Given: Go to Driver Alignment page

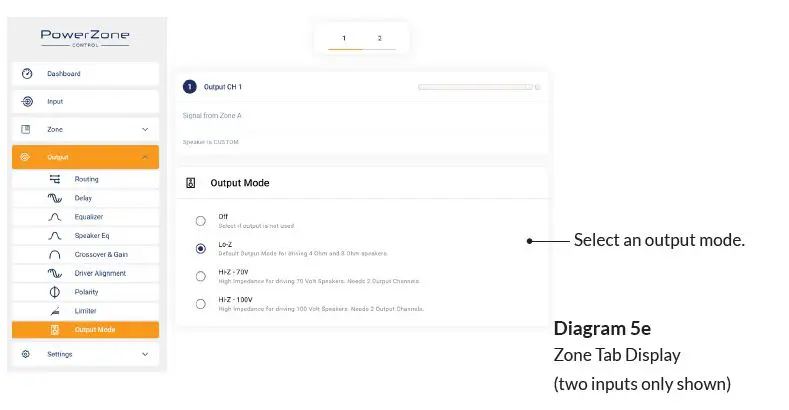Looking at the screenshot, I should (100, 273).
